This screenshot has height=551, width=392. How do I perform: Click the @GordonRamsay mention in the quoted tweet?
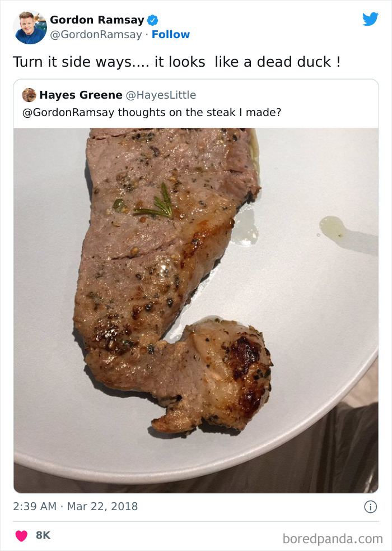click(60, 112)
